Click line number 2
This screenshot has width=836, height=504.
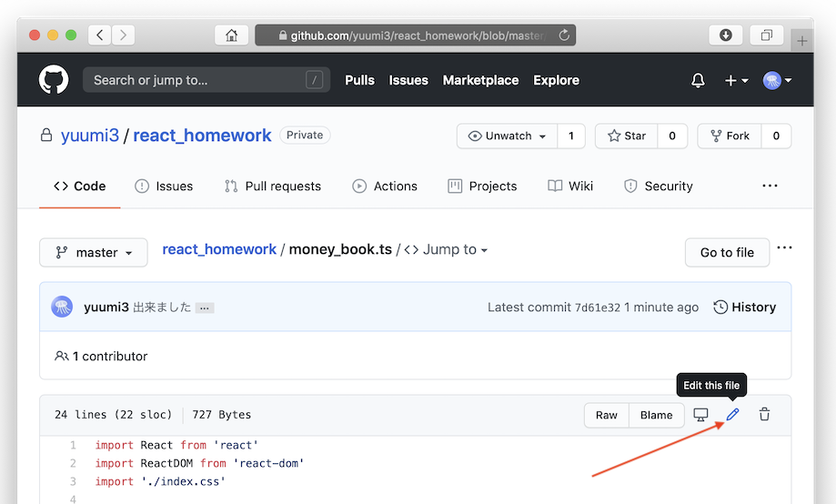pos(73,463)
